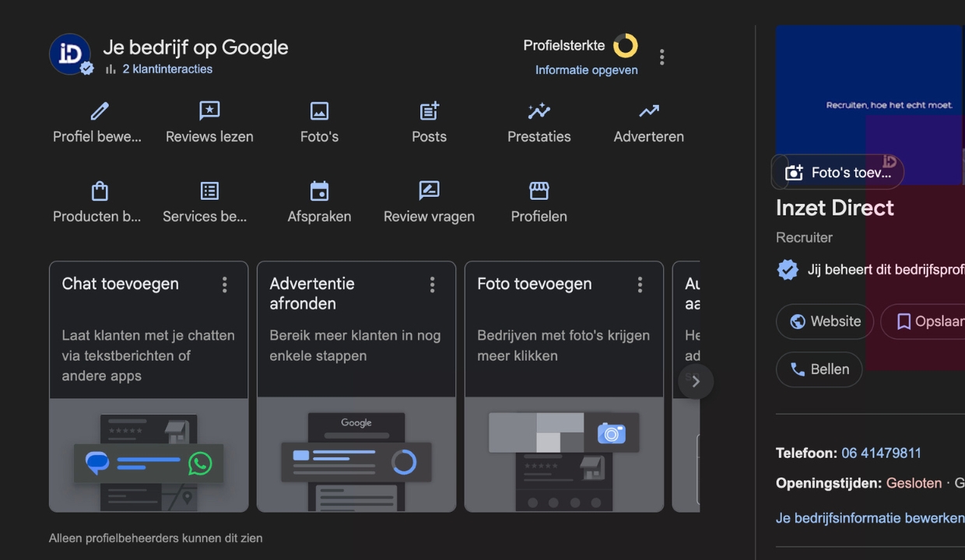Click the Website button
The image size is (965, 560).
(x=825, y=321)
